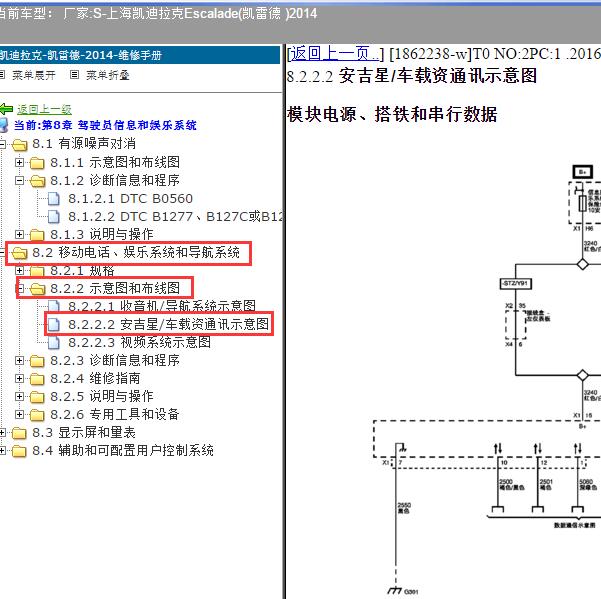Expand the 8.2.5 说明与操作 folder

point(19,396)
